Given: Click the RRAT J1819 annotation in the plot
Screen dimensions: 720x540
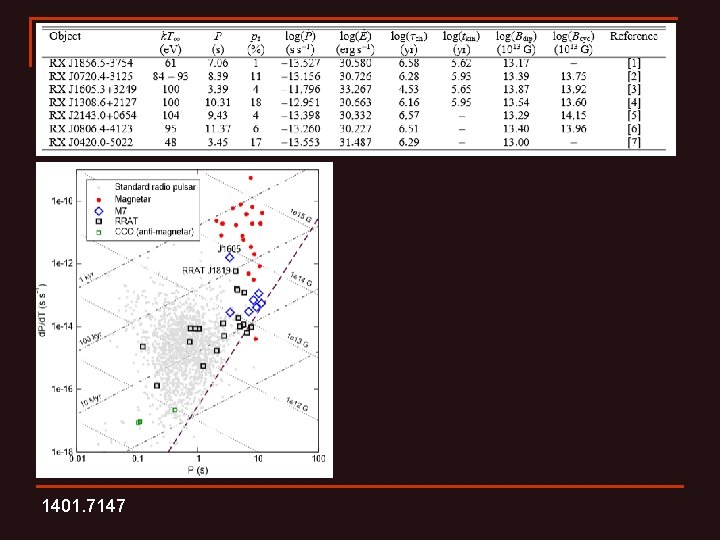Looking at the screenshot, I should 206,270.
